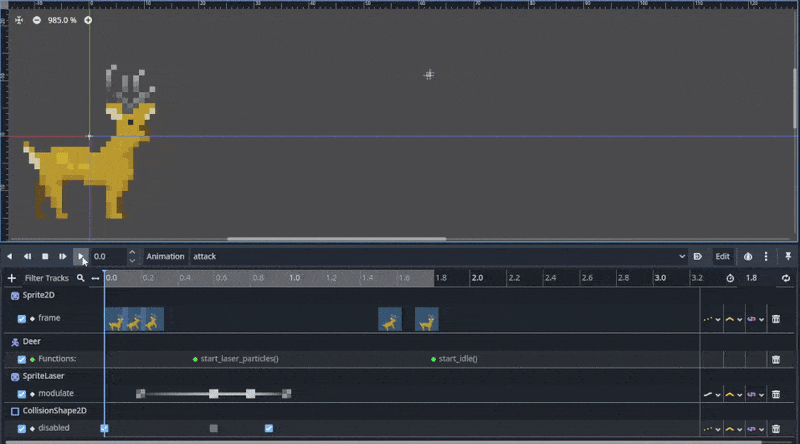Open onion skinning options three-dot menu
This screenshot has width=800, height=444.
pos(766,256)
